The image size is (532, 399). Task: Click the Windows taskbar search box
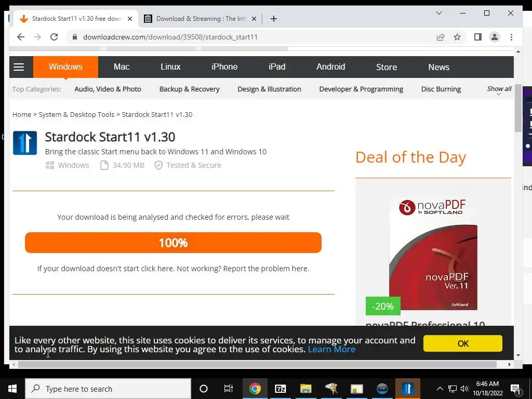click(x=108, y=389)
